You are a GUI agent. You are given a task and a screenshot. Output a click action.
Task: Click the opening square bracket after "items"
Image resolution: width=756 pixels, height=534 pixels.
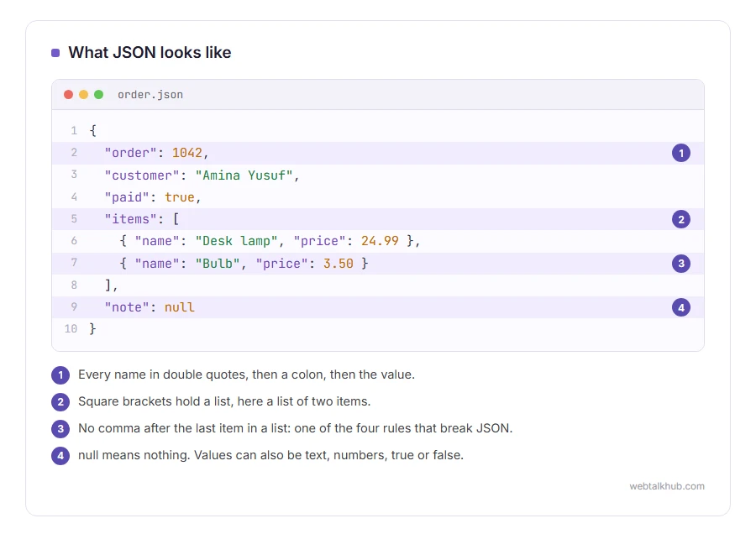(176, 219)
